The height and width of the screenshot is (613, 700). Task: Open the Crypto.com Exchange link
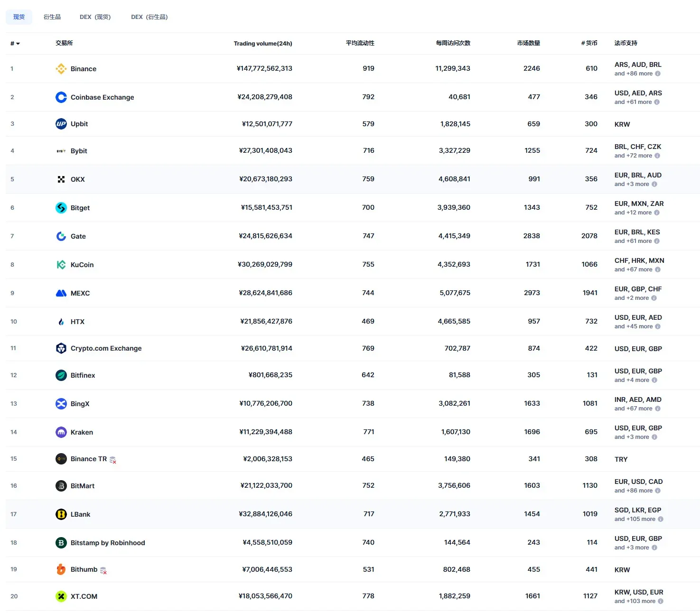[x=106, y=348]
